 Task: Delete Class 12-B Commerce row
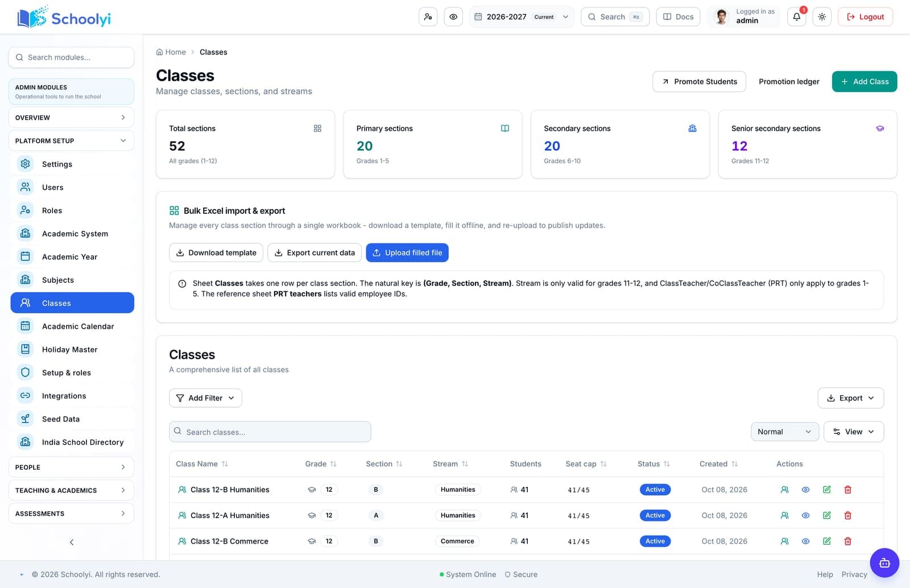pyautogui.click(x=847, y=541)
